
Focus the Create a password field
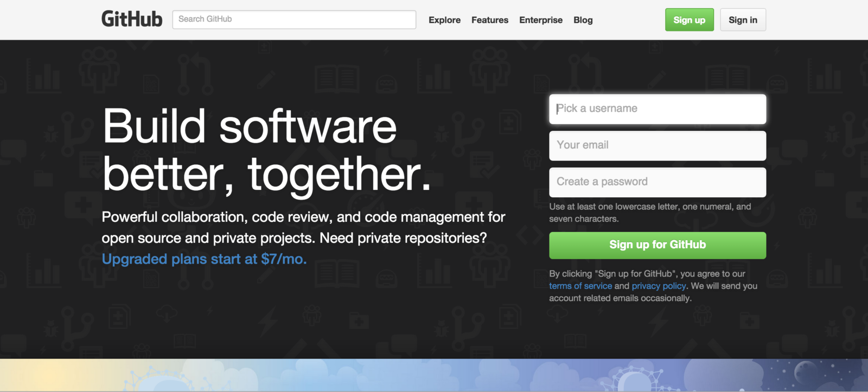(x=657, y=182)
